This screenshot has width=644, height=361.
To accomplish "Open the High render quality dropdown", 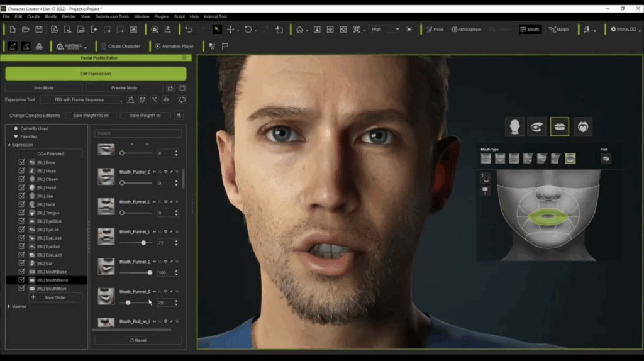I will click(x=385, y=29).
